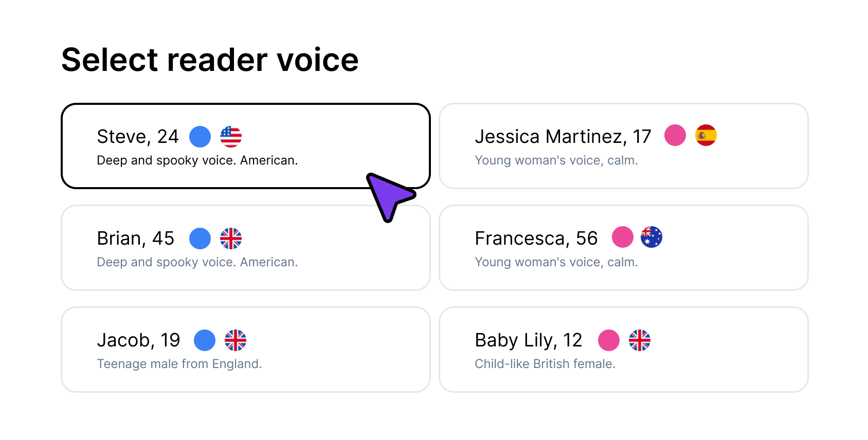Click the Jessica Martinez, 17 card
Image resolution: width=868 pixels, height=440 pixels.
click(x=624, y=146)
